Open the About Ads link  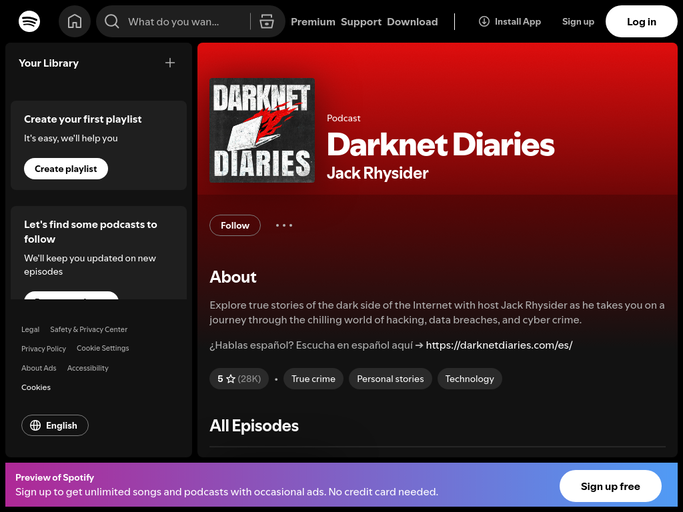[x=39, y=368]
